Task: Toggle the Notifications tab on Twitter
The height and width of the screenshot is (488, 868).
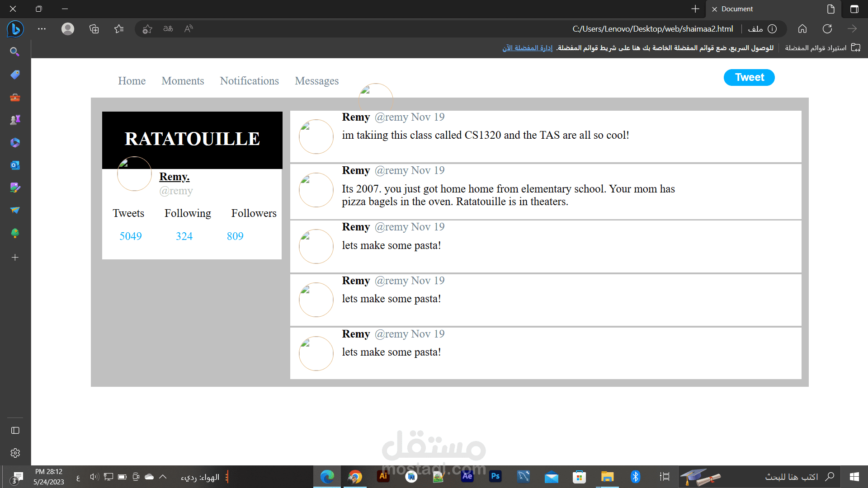Action: [249, 80]
